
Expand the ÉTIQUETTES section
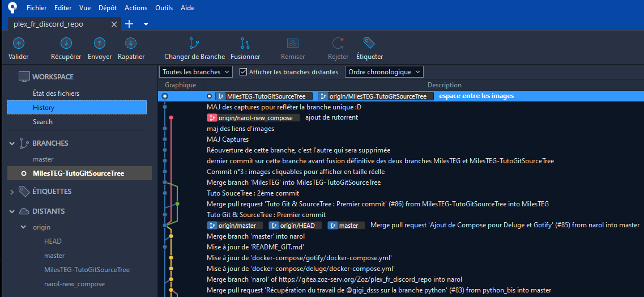point(11,191)
